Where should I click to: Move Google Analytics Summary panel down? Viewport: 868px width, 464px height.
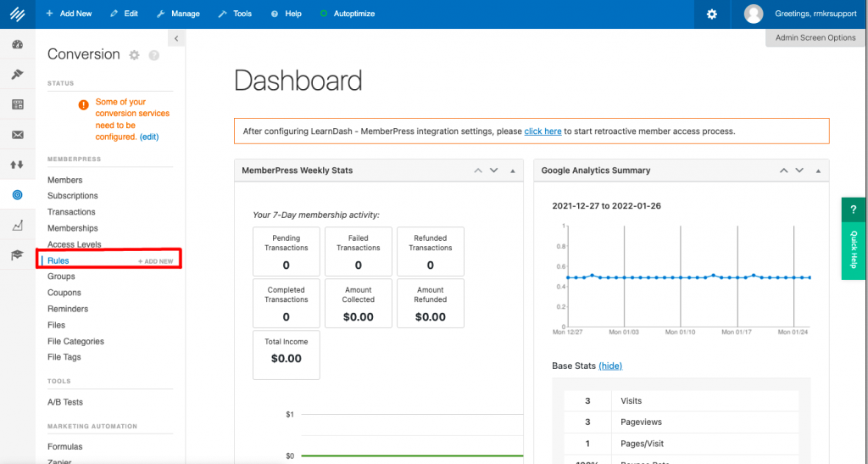coord(799,171)
